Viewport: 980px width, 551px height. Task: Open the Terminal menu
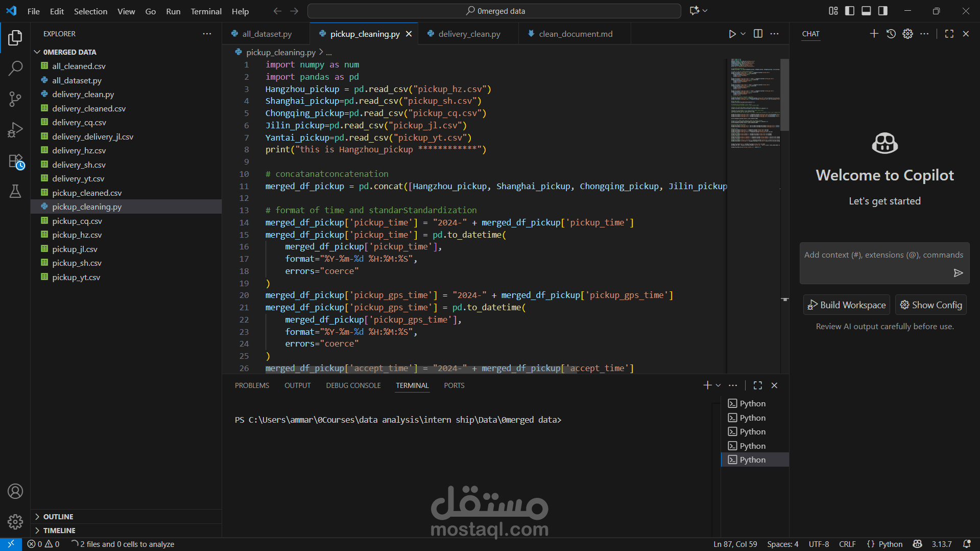(206, 11)
